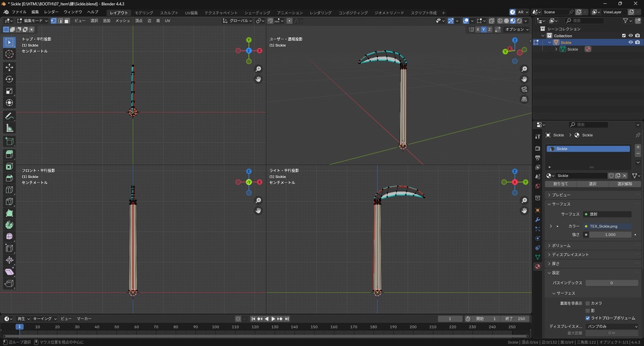Click the 選択 button in material panel

tap(592, 184)
